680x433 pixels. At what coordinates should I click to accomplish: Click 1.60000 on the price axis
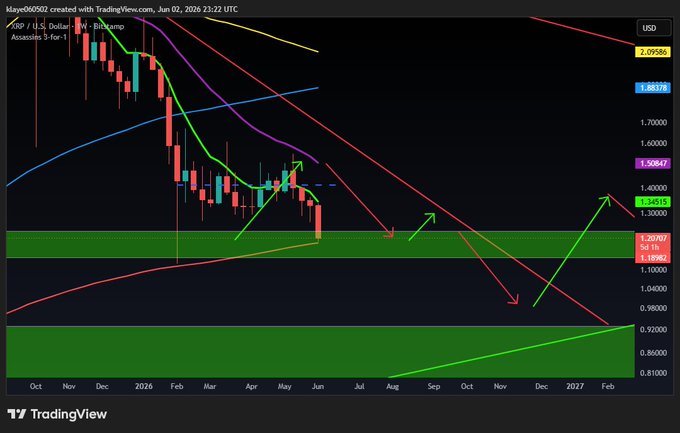tap(654, 143)
